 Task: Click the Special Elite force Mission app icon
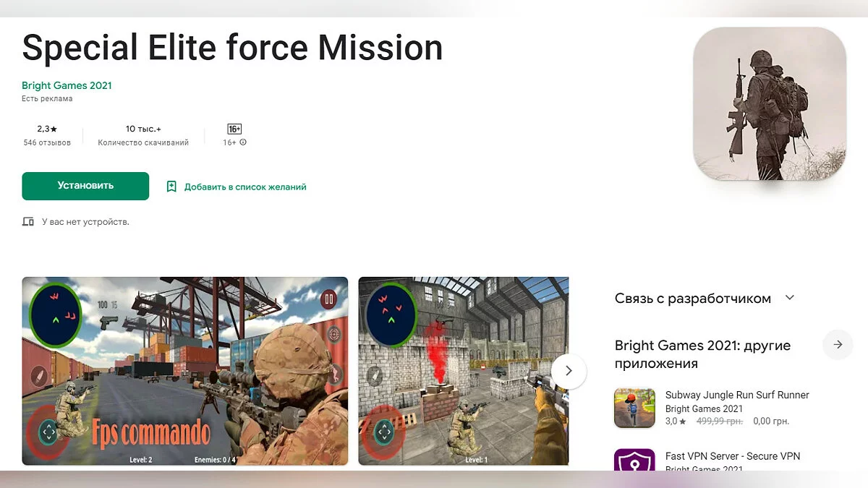click(x=770, y=103)
